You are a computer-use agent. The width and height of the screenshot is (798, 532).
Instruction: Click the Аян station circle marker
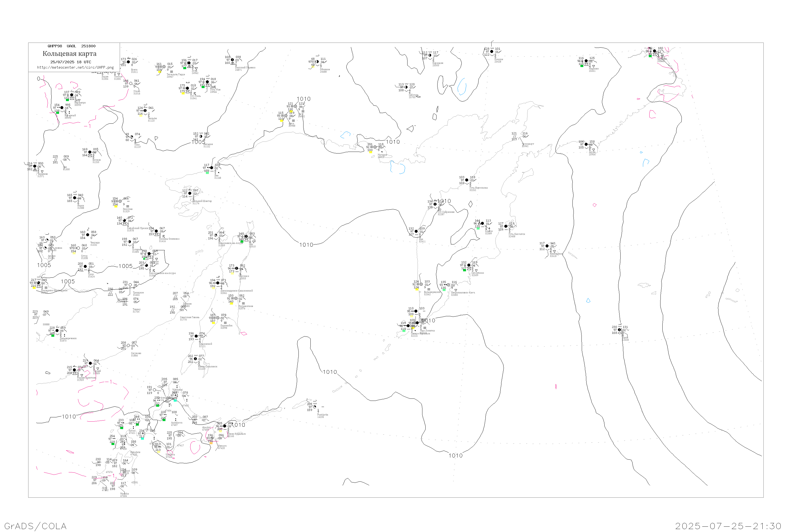click(212, 168)
